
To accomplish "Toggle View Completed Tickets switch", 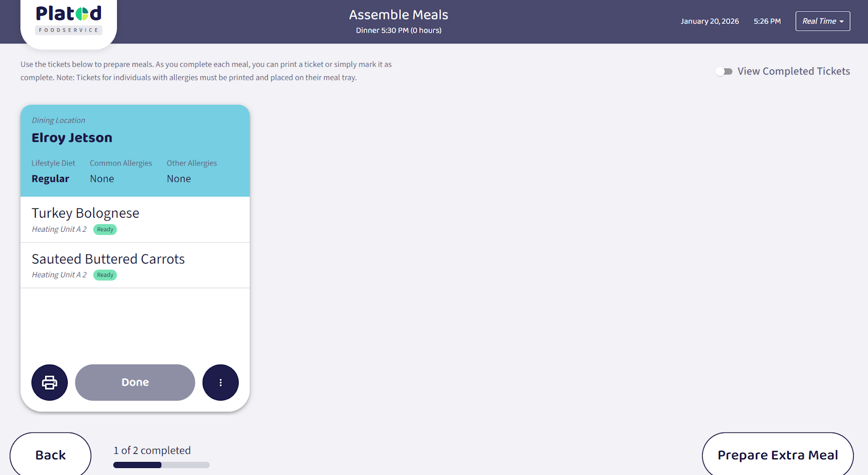I will [724, 72].
